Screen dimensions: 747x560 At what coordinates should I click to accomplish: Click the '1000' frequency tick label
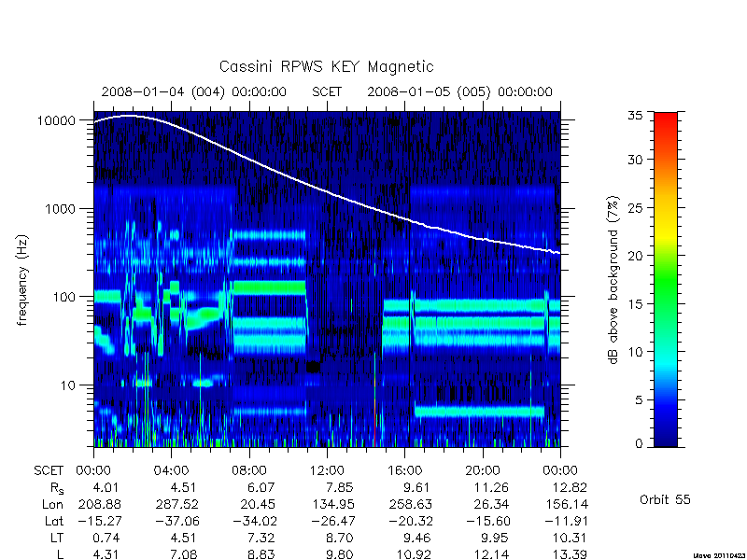tap(60, 209)
